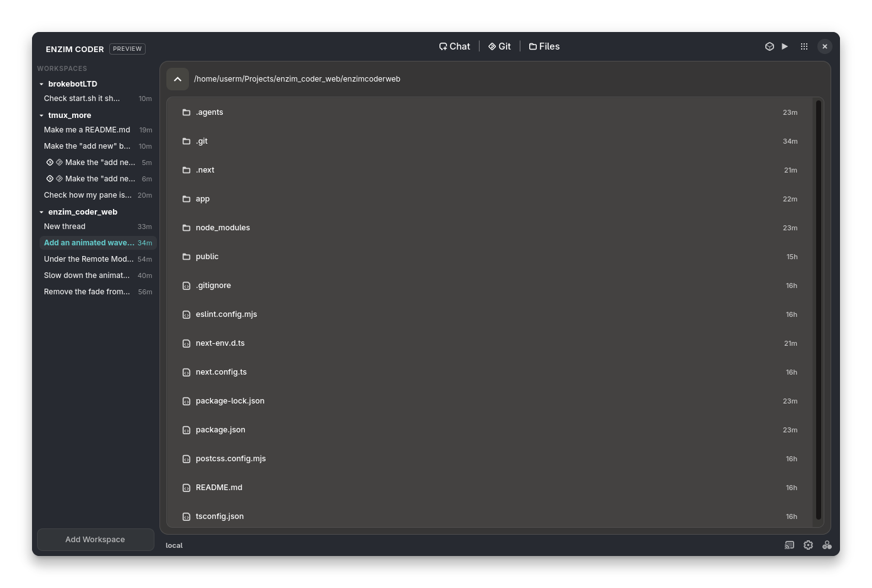Click the package/box icon in the top bar
The height and width of the screenshot is (588, 872).
click(770, 46)
